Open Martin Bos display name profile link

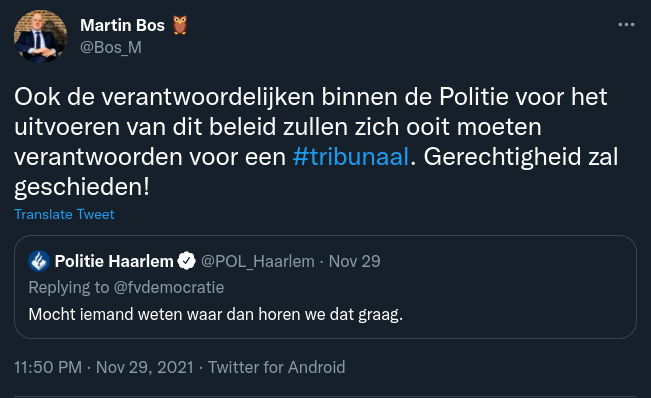pos(122,25)
